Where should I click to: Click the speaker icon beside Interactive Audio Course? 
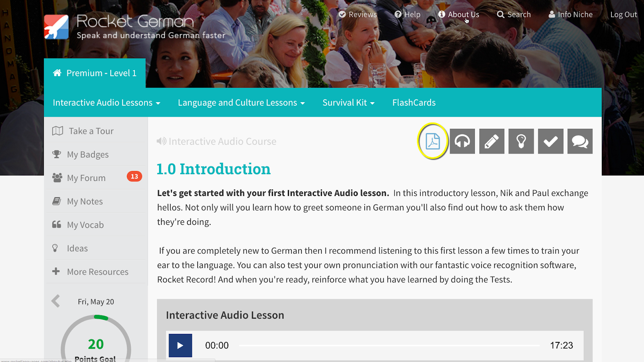[161, 141]
